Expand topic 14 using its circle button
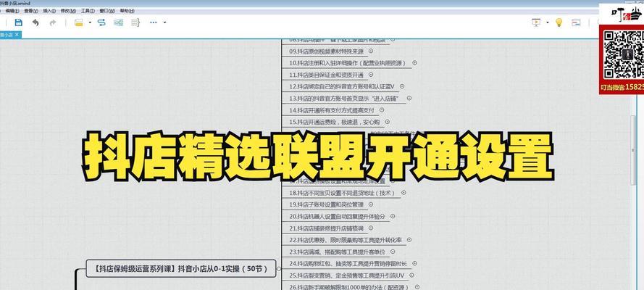Screen dimensions: 644x290 click(x=382, y=110)
